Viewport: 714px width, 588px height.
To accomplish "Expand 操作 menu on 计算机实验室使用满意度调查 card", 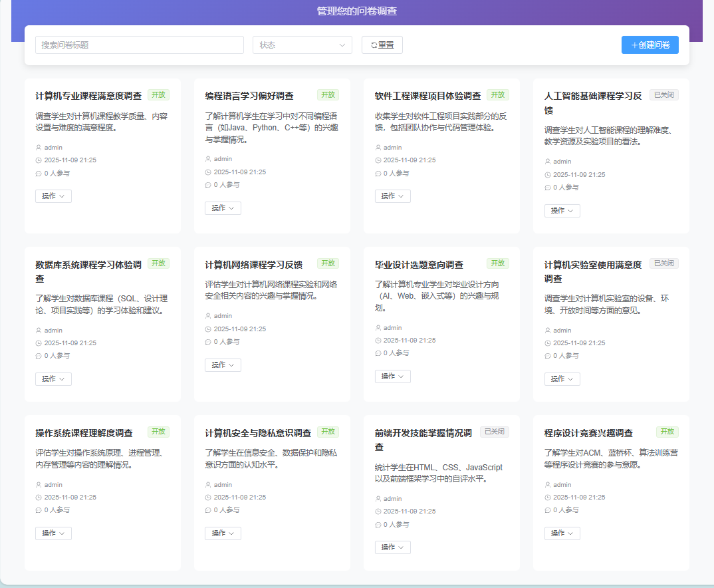I will click(562, 379).
